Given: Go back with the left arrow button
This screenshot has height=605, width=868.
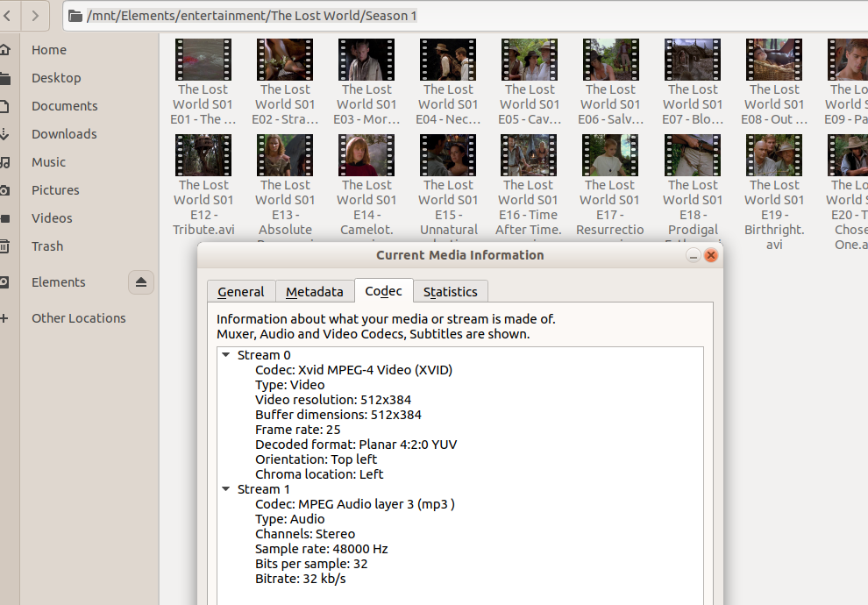Looking at the screenshot, I should click(8, 16).
